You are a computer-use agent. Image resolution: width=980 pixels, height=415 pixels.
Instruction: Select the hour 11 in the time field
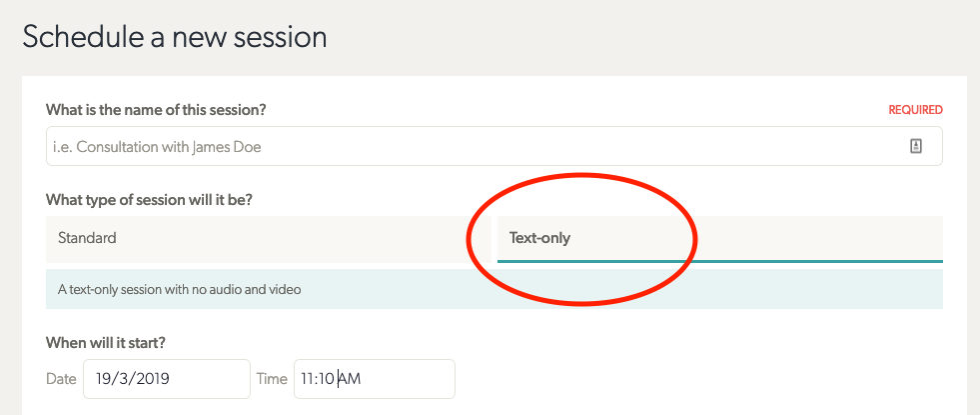point(308,379)
